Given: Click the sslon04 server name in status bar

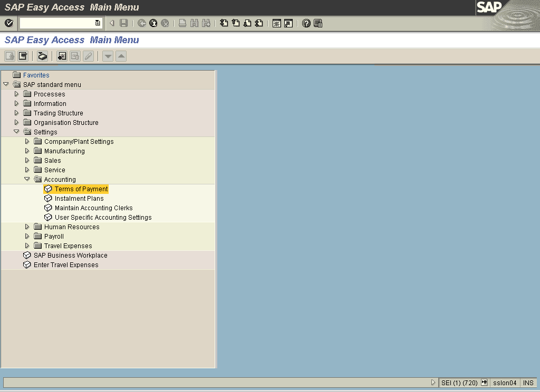Looking at the screenshot, I should pyautogui.click(x=505, y=383).
